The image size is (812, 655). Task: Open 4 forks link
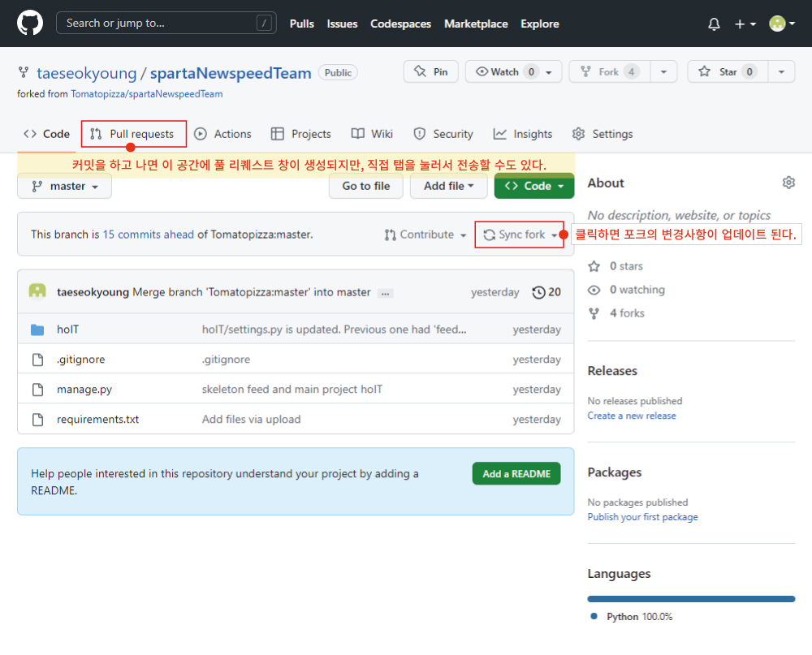pyautogui.click(x=616, y=313)
